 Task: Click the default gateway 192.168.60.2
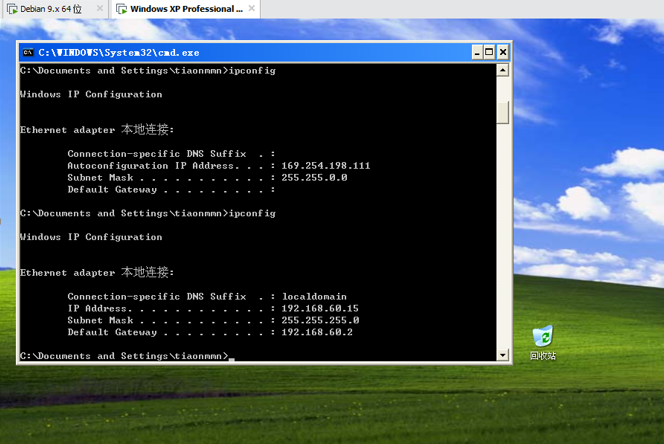317,332
